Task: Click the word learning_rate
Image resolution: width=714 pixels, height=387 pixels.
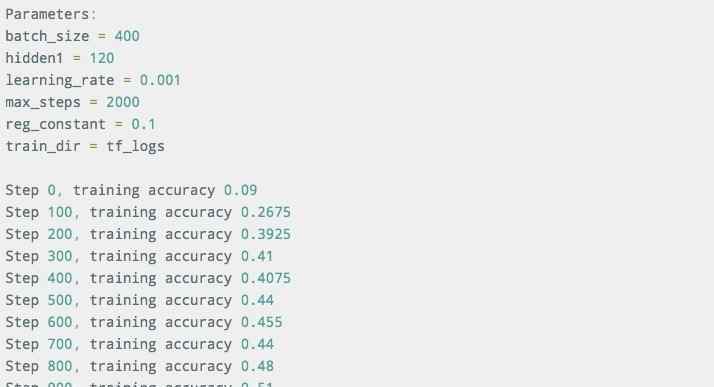Action: (x=60, y=80)
